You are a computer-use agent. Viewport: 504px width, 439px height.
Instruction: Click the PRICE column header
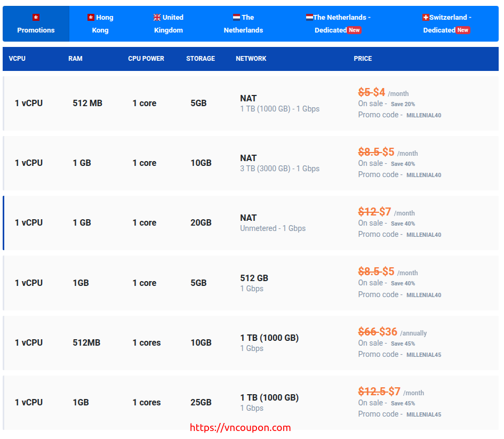[363, 59]
